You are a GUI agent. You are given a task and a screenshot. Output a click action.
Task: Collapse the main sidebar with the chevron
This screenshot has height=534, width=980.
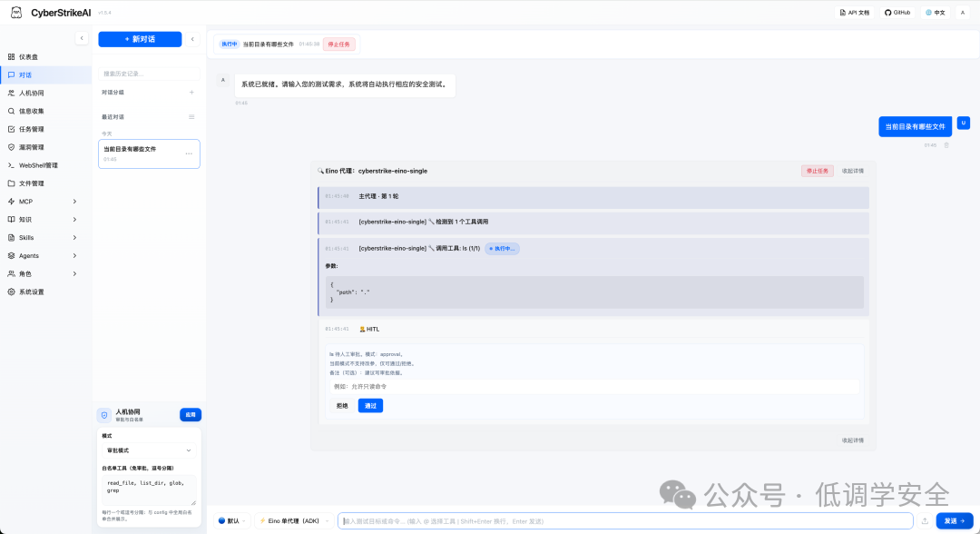point(82,39)
